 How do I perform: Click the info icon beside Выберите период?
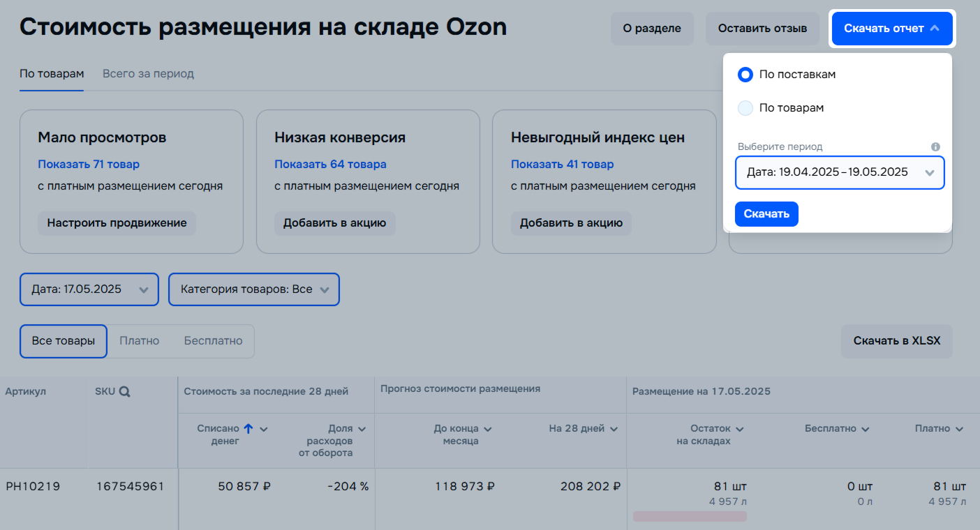pos(935,147)
